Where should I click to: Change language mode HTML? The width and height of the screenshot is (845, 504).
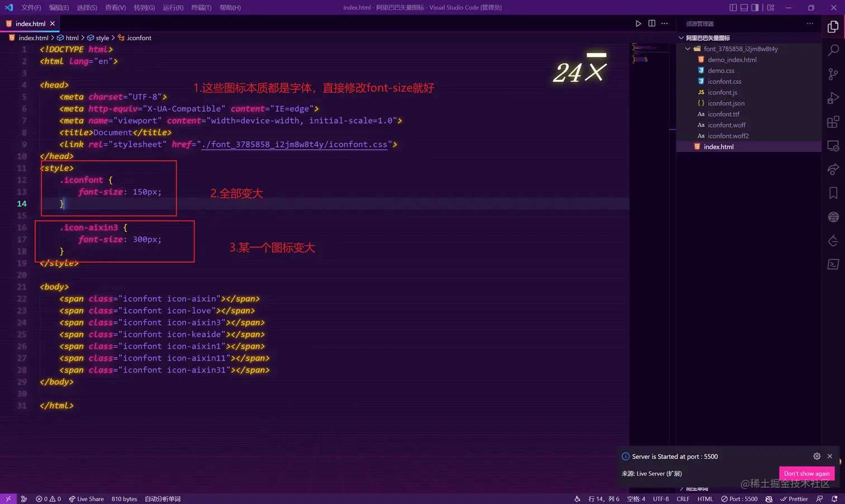[705, 499]
